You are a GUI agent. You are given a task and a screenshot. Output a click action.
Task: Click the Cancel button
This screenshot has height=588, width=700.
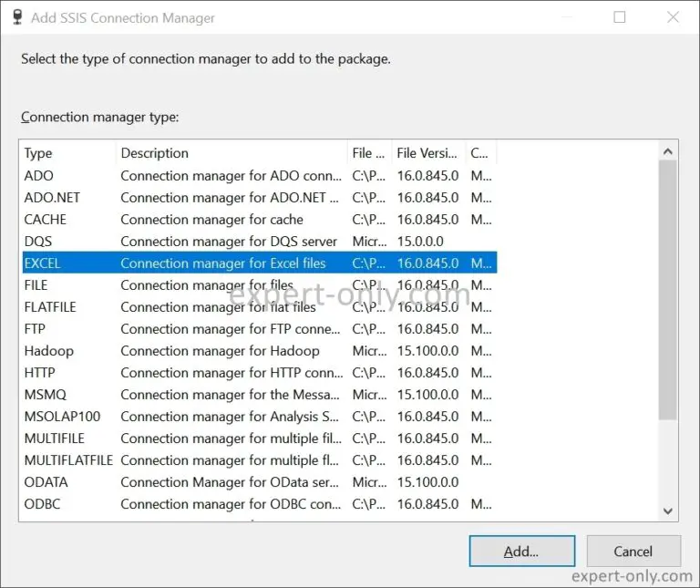[633, 552]
